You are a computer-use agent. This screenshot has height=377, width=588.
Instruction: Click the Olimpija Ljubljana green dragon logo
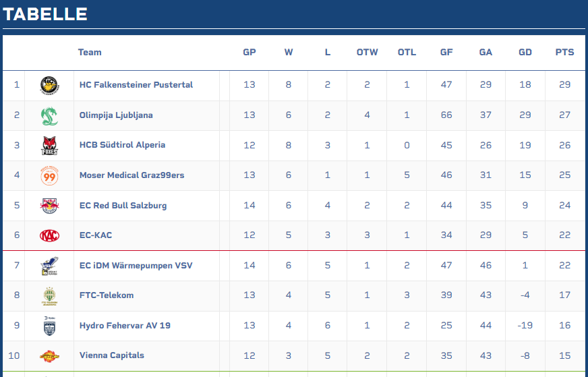tap(49, 115)
